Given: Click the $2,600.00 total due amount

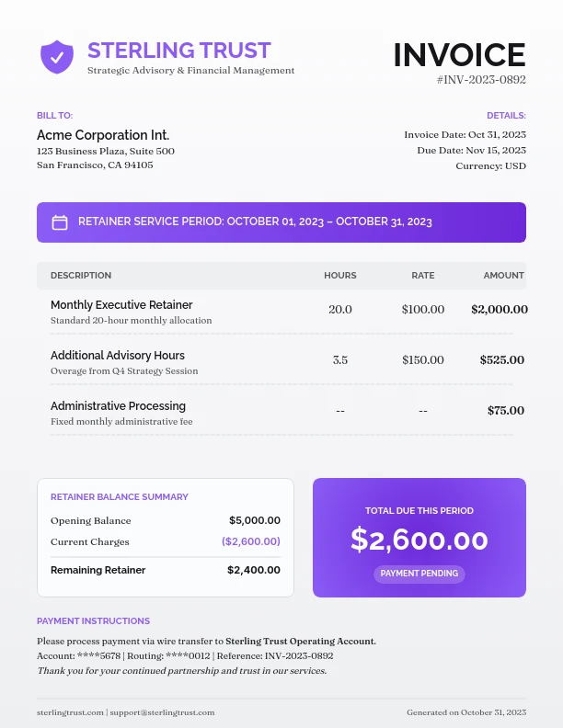Looking at the screenshot, I should [419, 540].
